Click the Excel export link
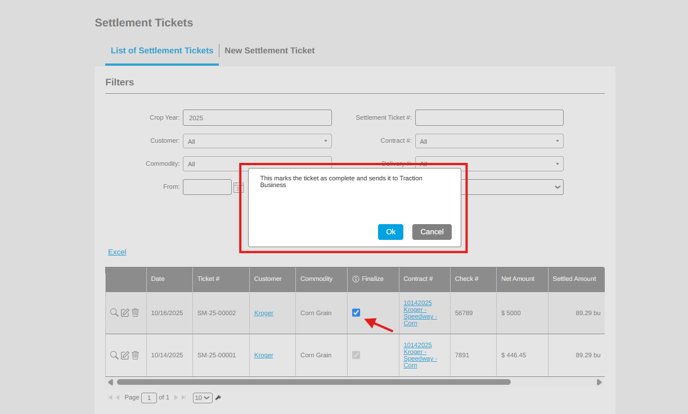The height and width of the screenshot is (414, 688). (x=117, y=252)
